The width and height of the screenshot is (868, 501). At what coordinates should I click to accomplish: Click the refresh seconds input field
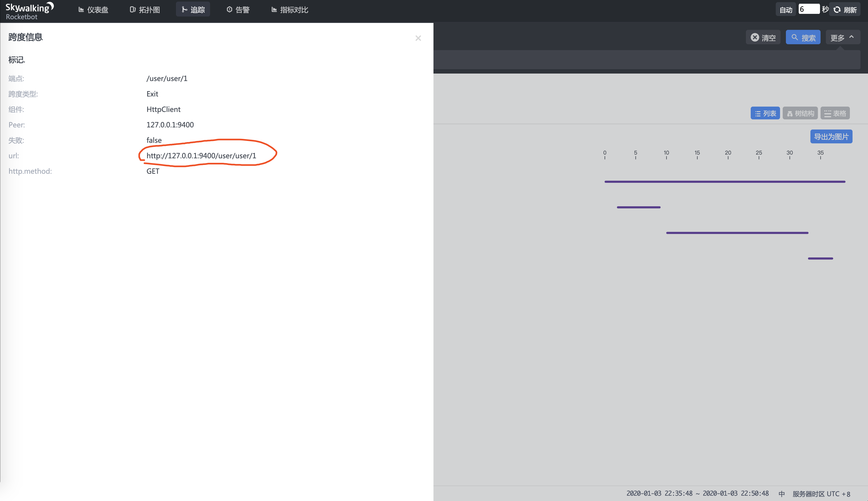coord(809,9)
